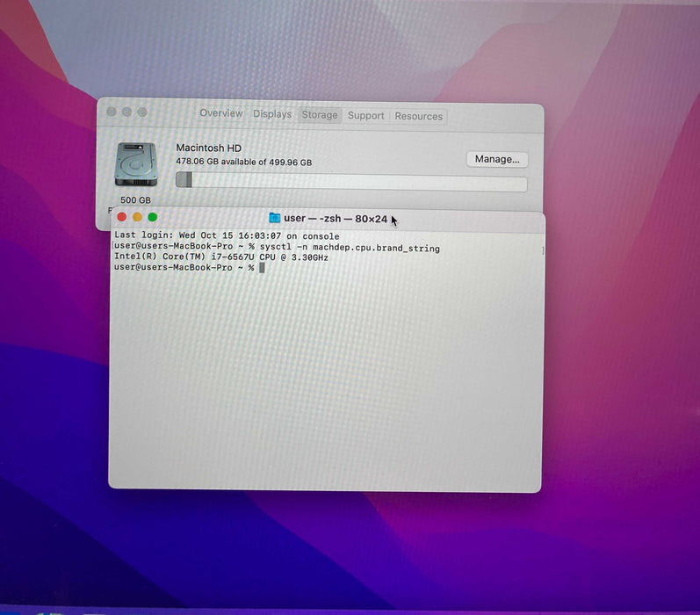Close the Terminal window with red button
This screenshot has height=615, width=700.
point(122,217)
